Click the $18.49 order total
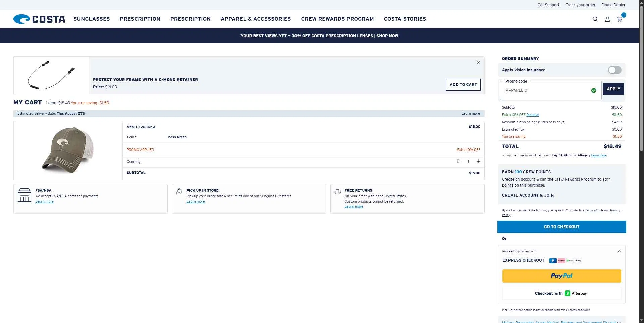Image resolution: width=644 pixels, height=323 pixels. 612,146
